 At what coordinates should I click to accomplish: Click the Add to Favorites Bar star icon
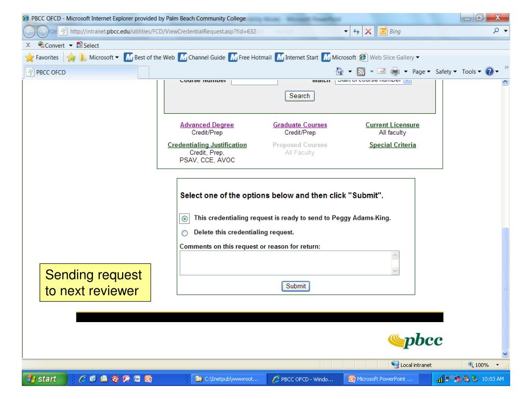71,57
